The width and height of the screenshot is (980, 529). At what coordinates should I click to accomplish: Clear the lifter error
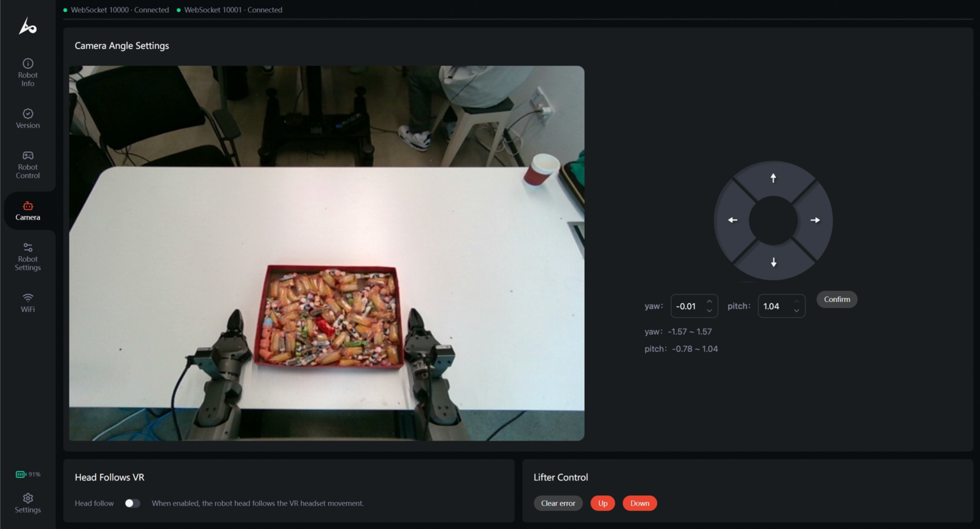click(x=558, y=503)
